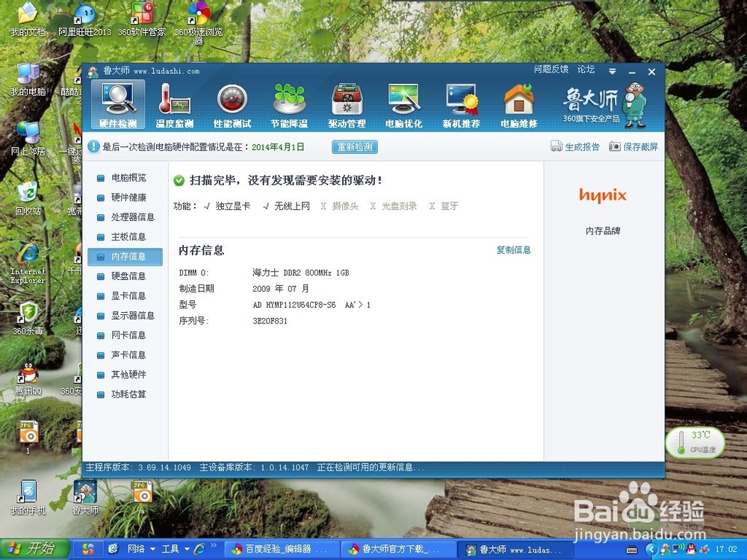
Task: Open the 温度监测 temperature monitor
Action: click(x=174, y=106)
